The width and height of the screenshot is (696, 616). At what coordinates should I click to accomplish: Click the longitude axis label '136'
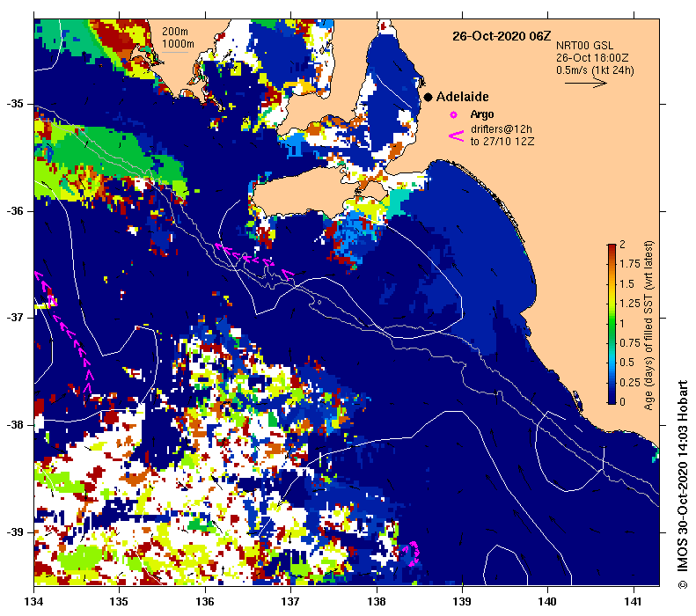click(x=205, y=602)
